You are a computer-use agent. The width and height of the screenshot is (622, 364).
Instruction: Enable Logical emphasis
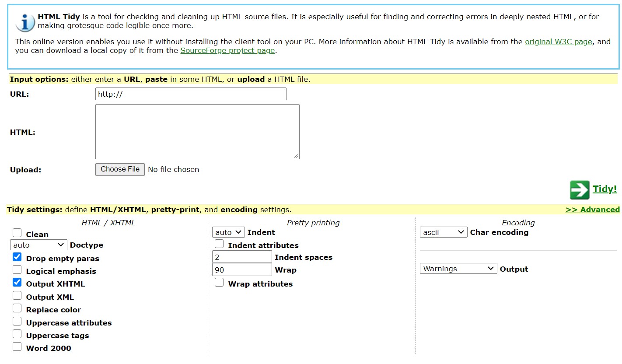17,269
